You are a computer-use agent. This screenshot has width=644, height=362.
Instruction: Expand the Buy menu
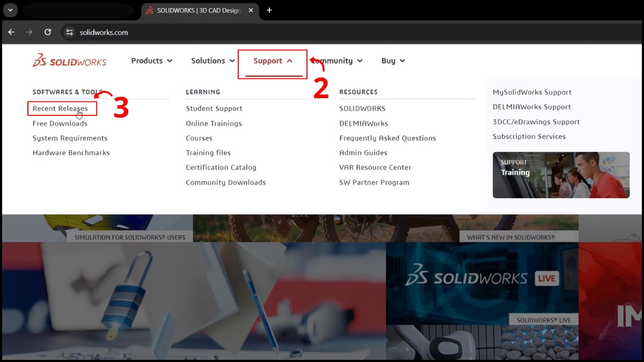click(393, 61)
